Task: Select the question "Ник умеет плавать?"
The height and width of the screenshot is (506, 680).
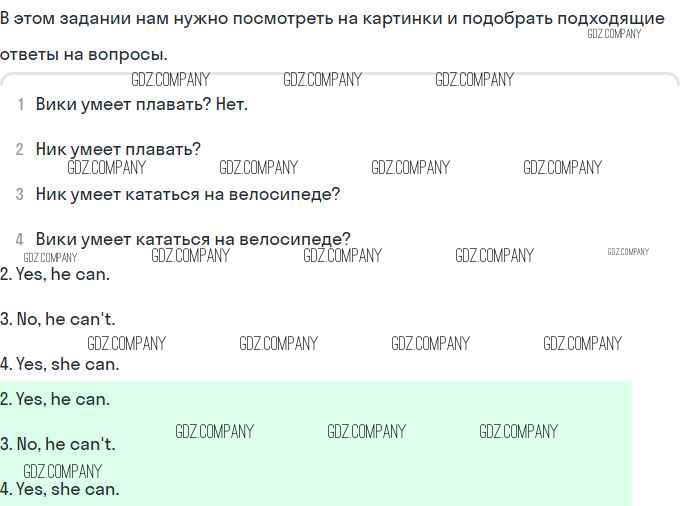Action: click(118, 149)
